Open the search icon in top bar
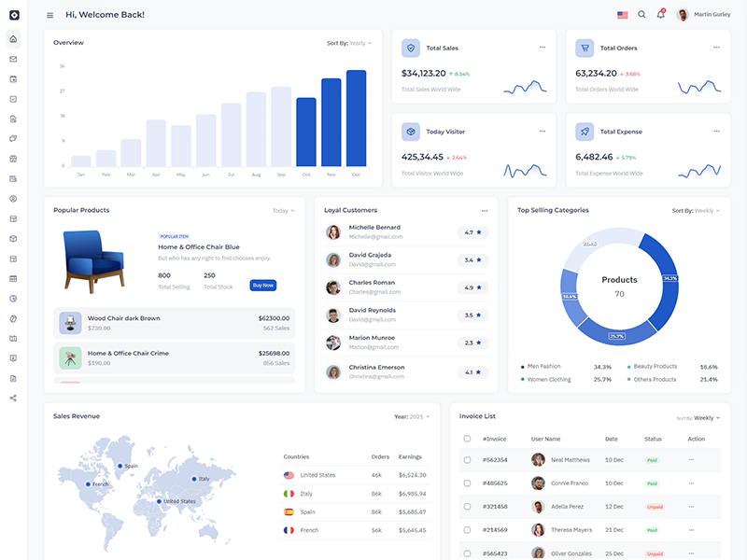The image size is (747, 560). (641, 15)
